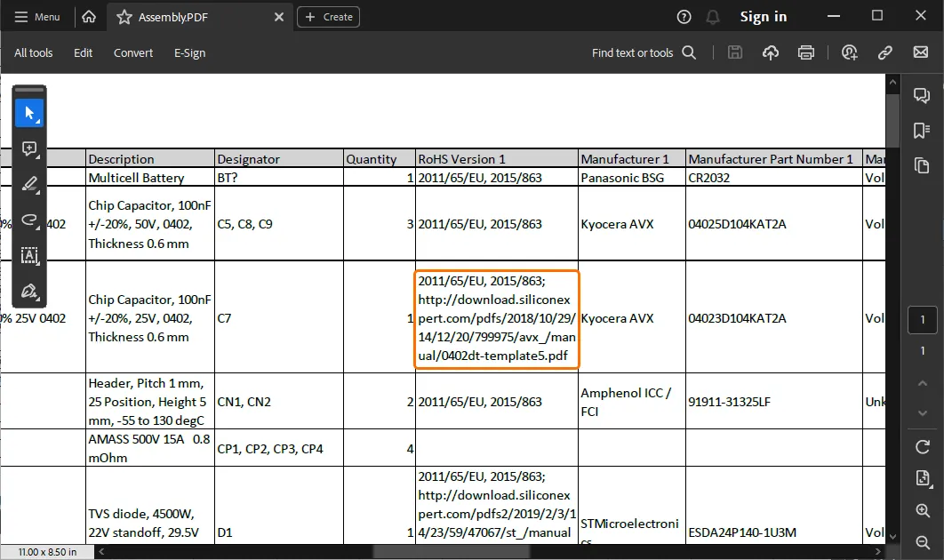Star the Assembly.PDF tab as favorite
This screenshot has height=560, width=944.
click(124, 17)
